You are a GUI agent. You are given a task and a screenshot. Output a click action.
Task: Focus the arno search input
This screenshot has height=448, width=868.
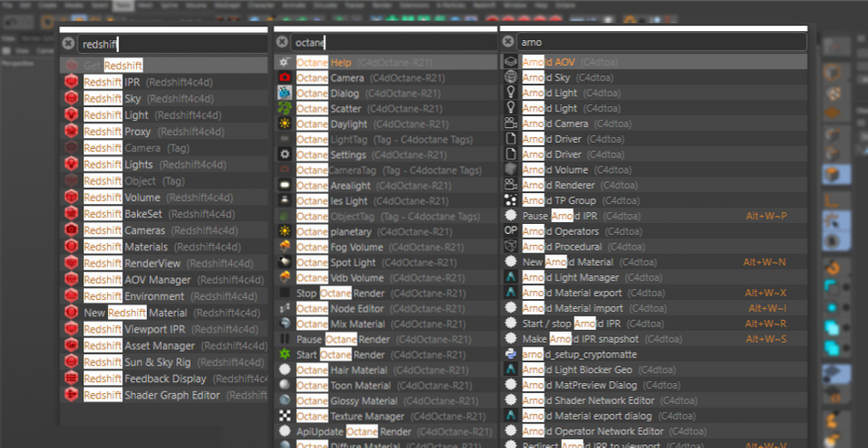point(662,42)
